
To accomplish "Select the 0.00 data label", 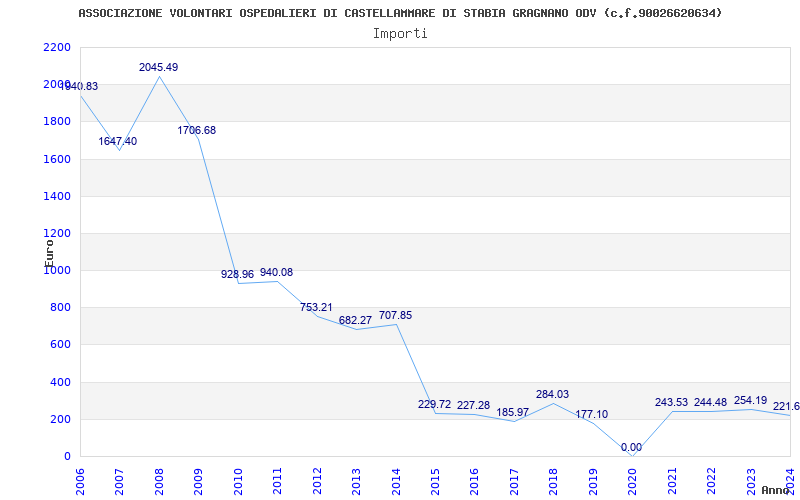I will click(x=631, y=447).
